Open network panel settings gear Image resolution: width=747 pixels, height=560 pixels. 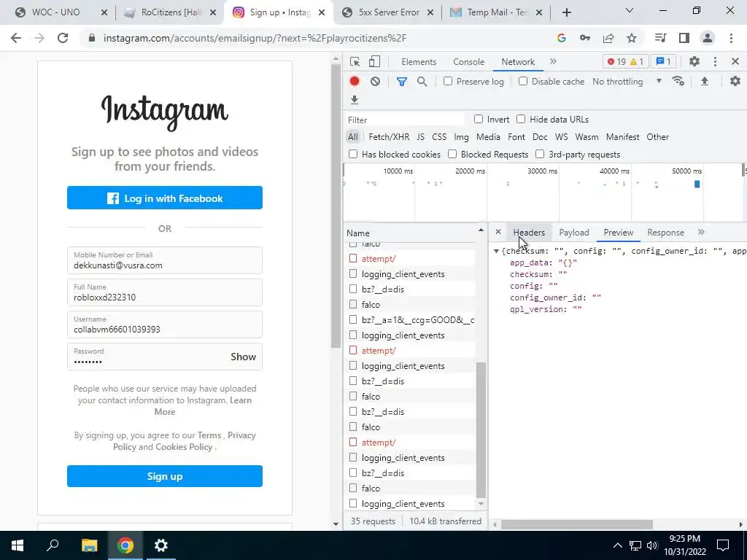pos(735,82)
